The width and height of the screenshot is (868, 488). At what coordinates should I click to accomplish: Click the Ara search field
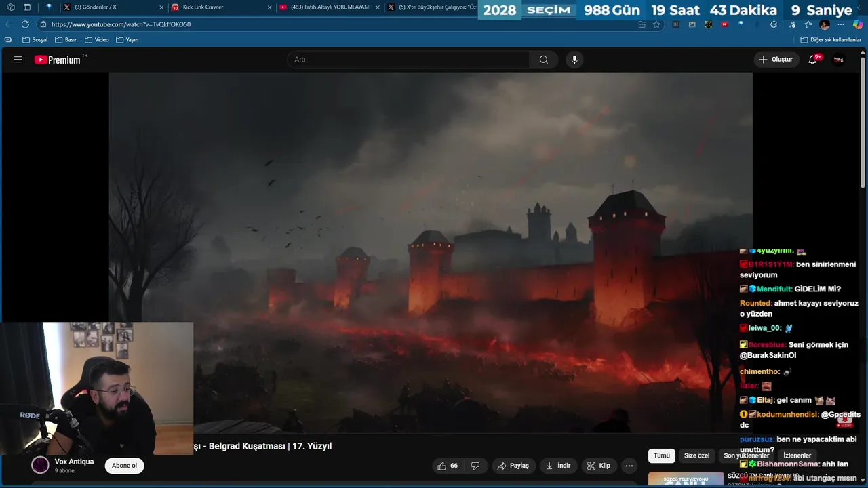click(x=408, y=60)
